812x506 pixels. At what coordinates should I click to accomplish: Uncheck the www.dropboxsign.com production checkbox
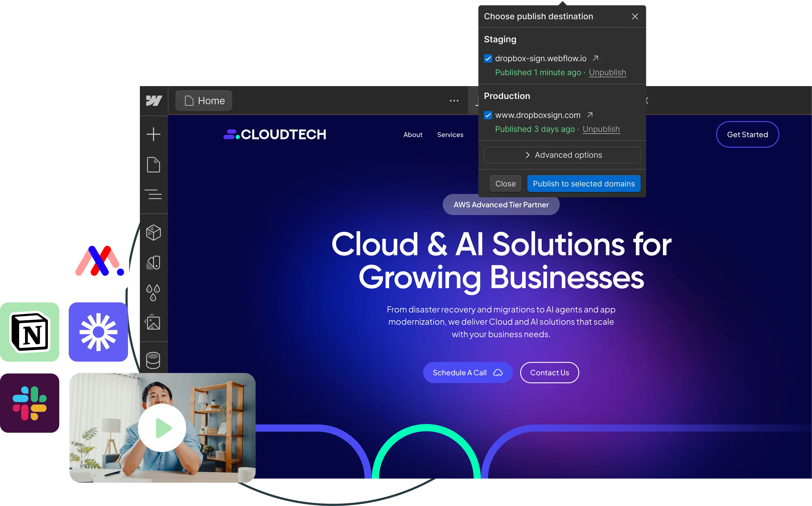tap(488, 115)
